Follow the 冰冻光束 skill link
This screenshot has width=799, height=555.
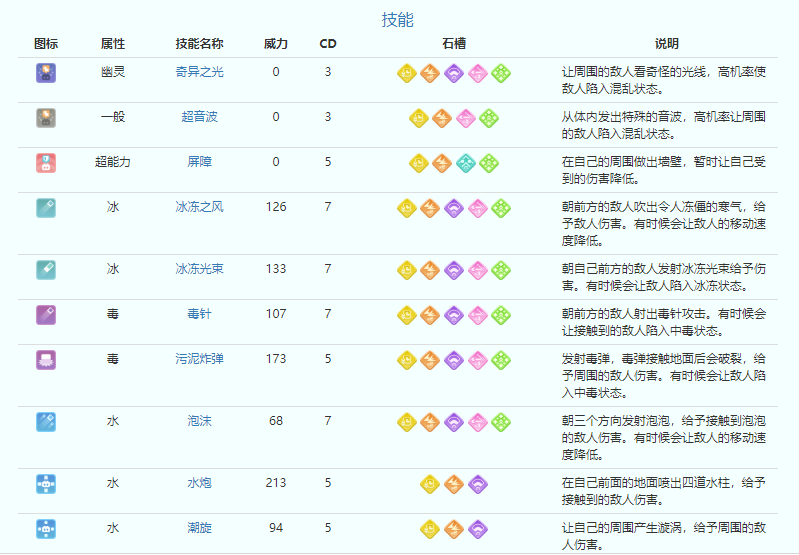coord(199,269)
